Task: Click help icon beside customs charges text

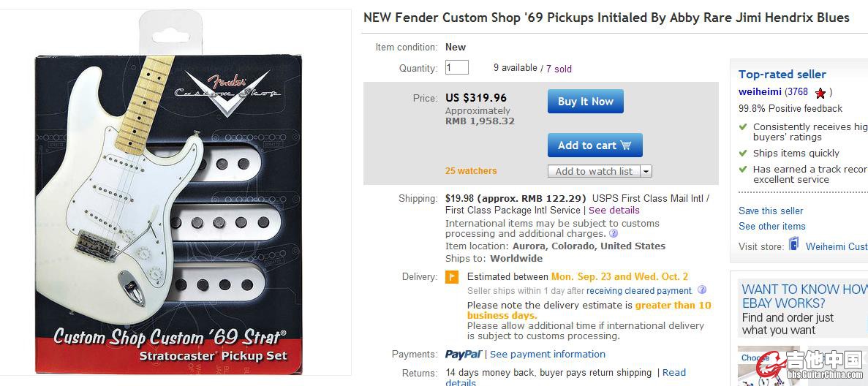Action: (x=614, y=234)
